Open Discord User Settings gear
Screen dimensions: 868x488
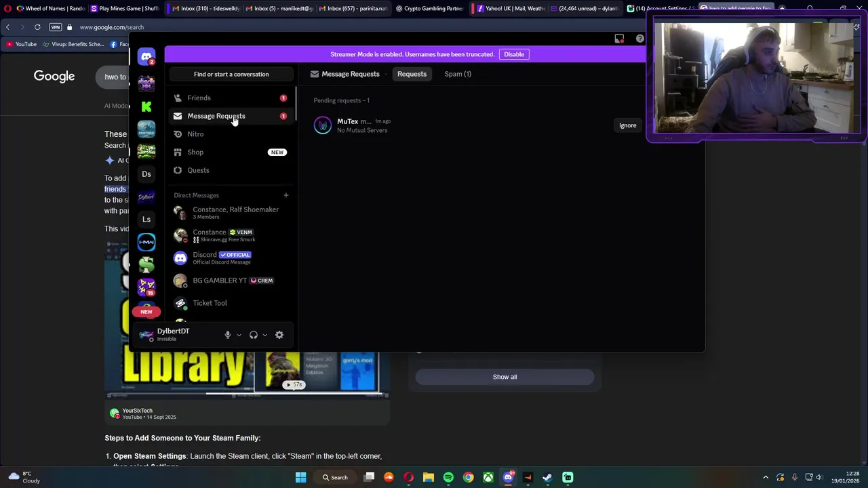click(279, 335)
